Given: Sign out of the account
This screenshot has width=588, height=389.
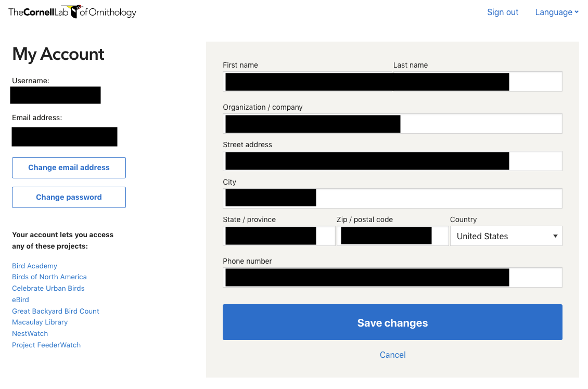Looking at the screenshot, I should (503, 12).
